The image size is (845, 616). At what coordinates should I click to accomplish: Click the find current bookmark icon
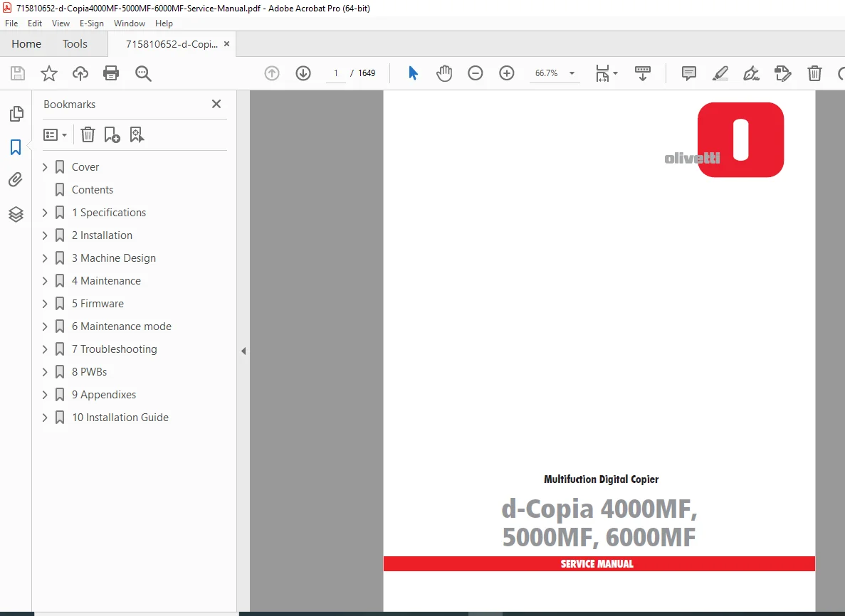pos(137,134)
